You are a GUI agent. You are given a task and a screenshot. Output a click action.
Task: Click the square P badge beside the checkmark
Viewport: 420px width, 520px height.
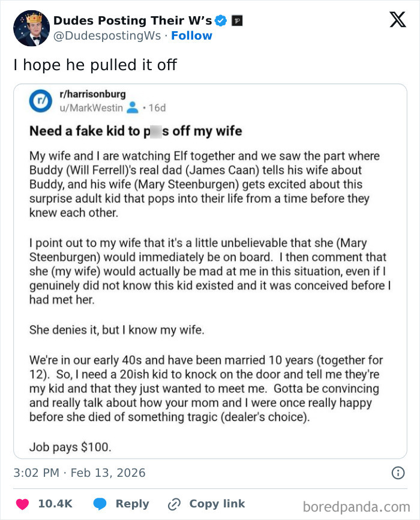click(236, 20)
